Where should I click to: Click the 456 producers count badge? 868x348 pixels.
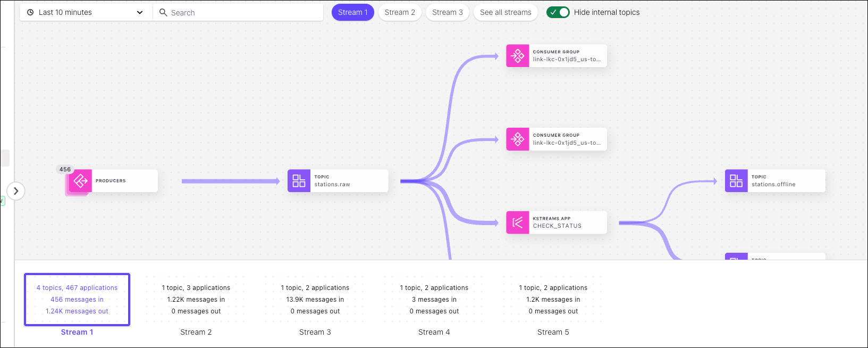click(x=65, y=169)
